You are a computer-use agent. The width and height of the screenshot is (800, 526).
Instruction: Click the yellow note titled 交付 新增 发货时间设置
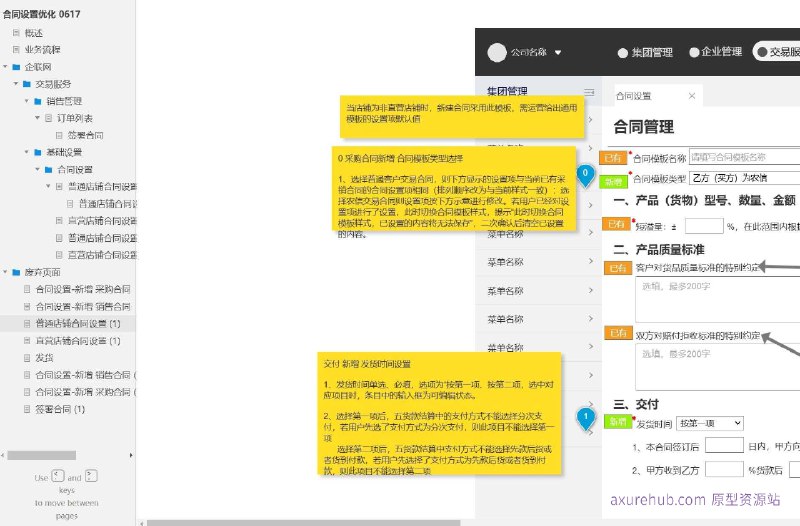point(439,413)
